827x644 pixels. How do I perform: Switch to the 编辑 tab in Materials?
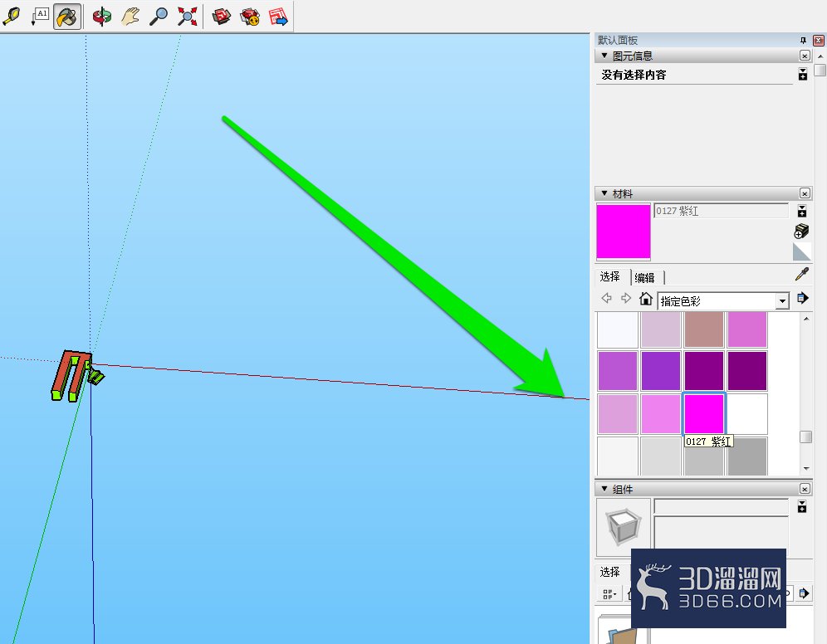(x=644, y=278)
